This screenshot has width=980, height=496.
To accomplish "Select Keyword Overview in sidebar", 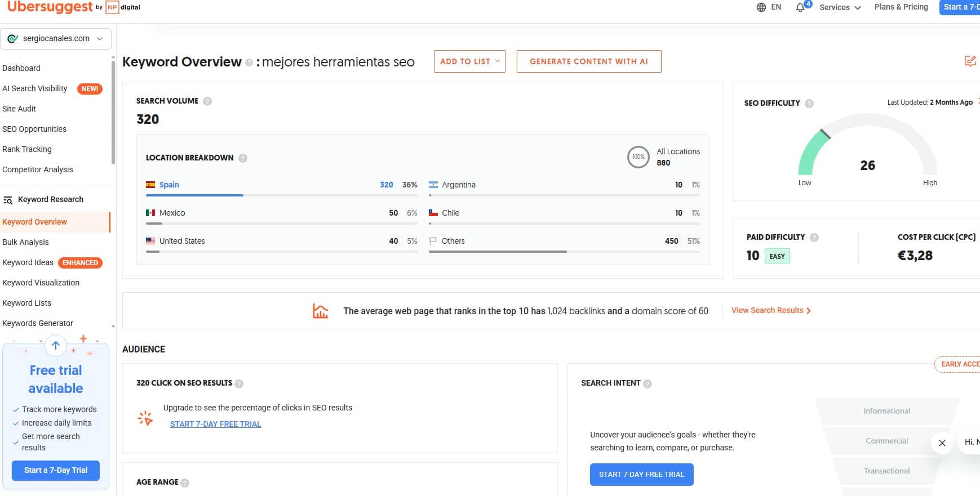I will coord(55,222).
